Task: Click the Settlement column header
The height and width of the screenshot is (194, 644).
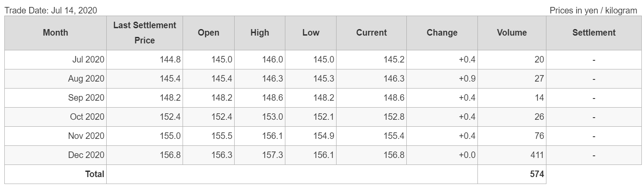Action: 594,33
